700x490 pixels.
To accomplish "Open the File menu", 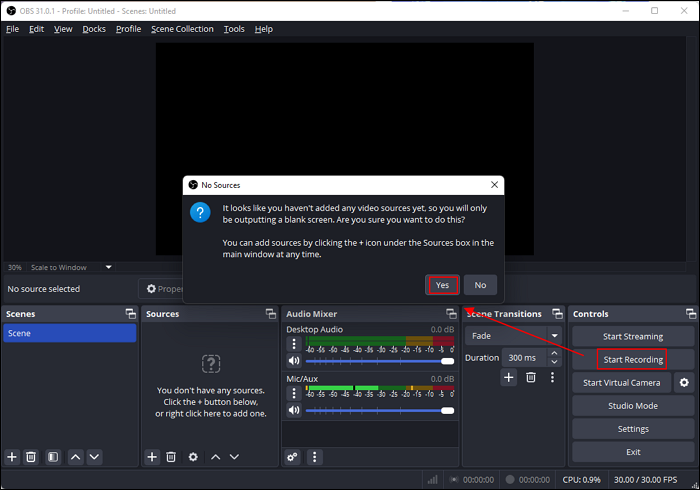I will 12,29.
